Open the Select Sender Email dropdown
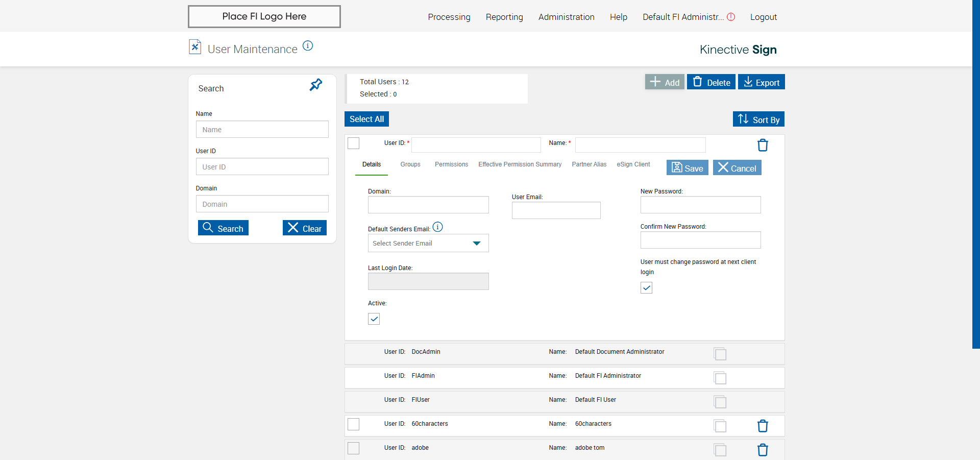 [428, 243]
